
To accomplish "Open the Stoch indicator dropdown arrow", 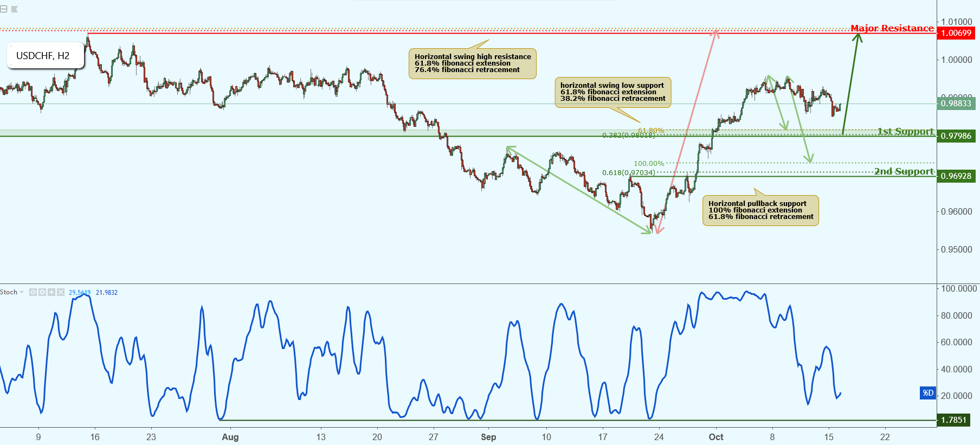I will point(22,292).
